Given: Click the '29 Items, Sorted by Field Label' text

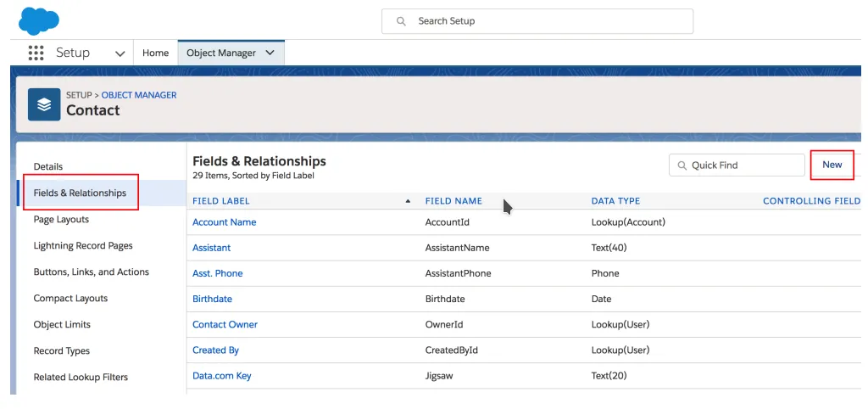Looking at the screenshot, I should coord(253,176).
